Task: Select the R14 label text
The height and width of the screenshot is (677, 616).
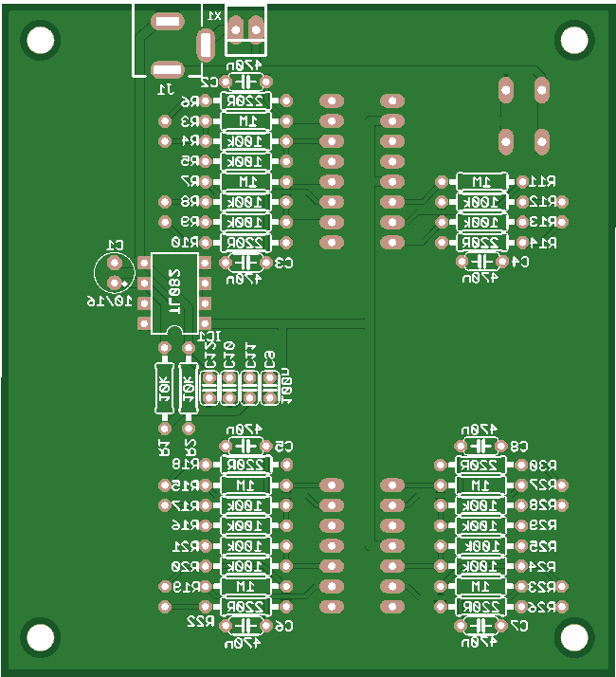Action: pos(543,243)
